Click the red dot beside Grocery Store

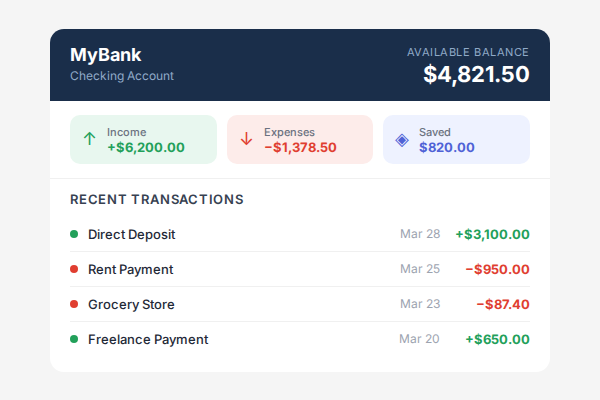pos(74,304)
